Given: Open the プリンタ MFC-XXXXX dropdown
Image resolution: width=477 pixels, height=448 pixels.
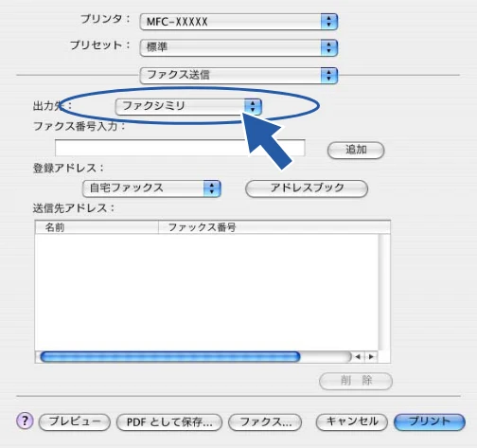Looking at the screenshot, I should coord(238,22).
